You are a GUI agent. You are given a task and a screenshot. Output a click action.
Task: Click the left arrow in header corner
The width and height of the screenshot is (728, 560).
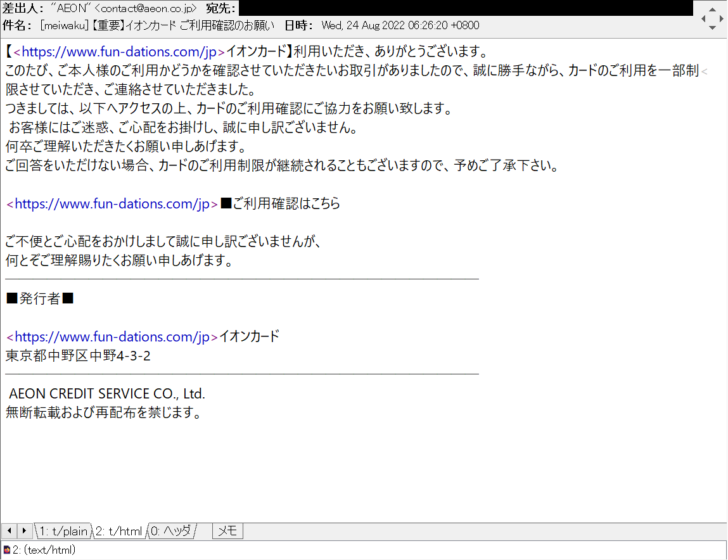[703, 18]
